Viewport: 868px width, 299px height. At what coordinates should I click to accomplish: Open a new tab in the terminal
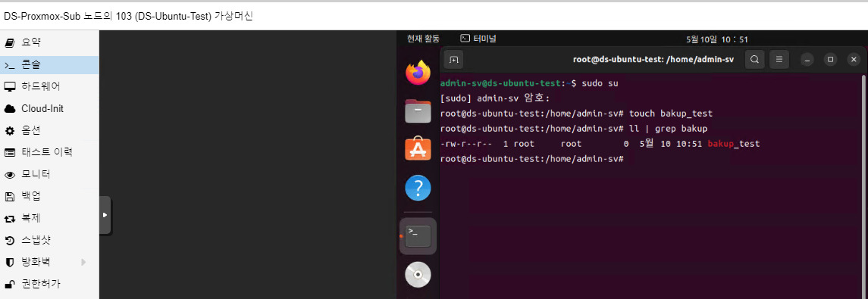[x=453, y=59]
